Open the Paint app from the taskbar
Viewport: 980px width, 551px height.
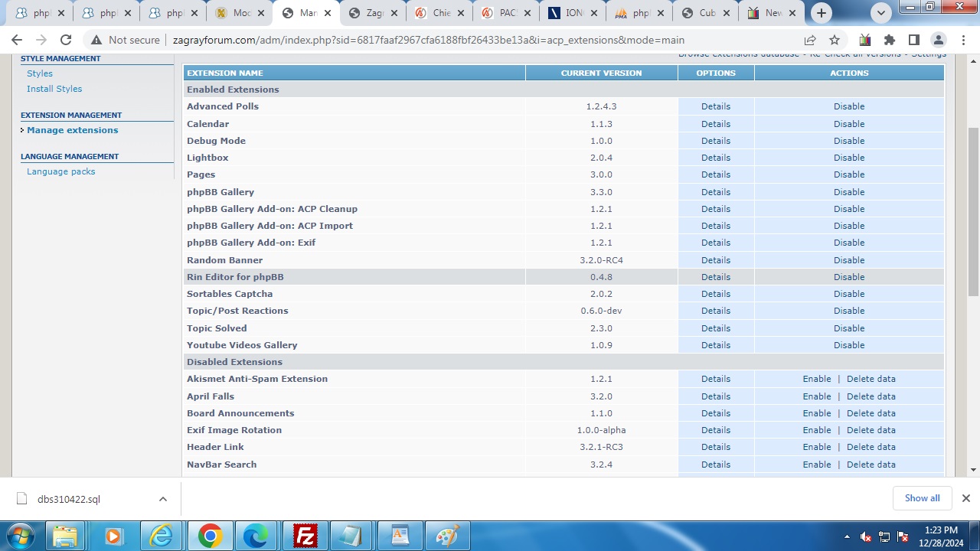coord(446,536)
